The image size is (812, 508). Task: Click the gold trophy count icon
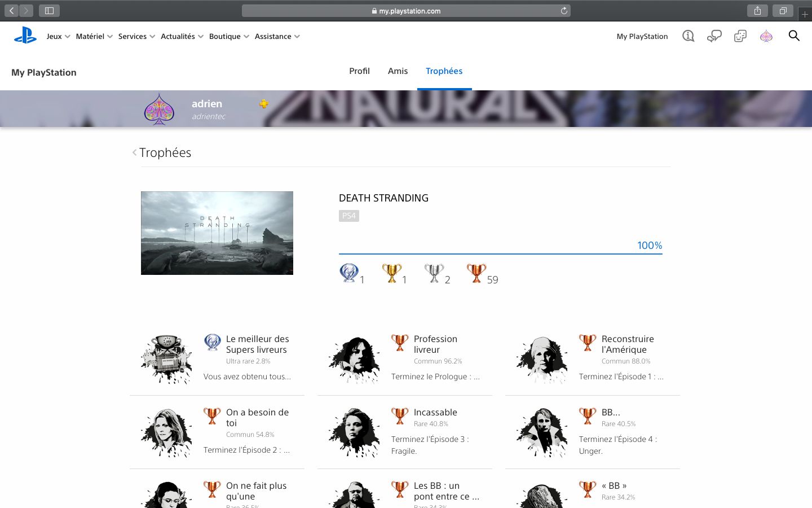tap(392, 273)
